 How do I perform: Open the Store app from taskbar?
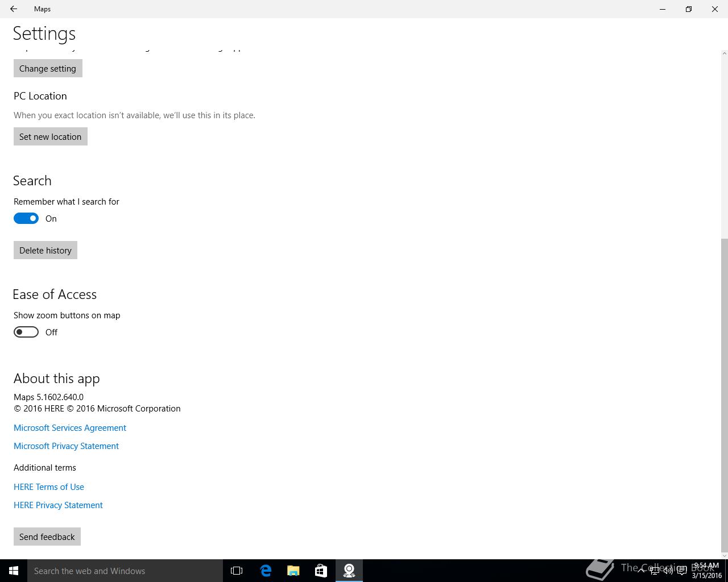[321, 571]
